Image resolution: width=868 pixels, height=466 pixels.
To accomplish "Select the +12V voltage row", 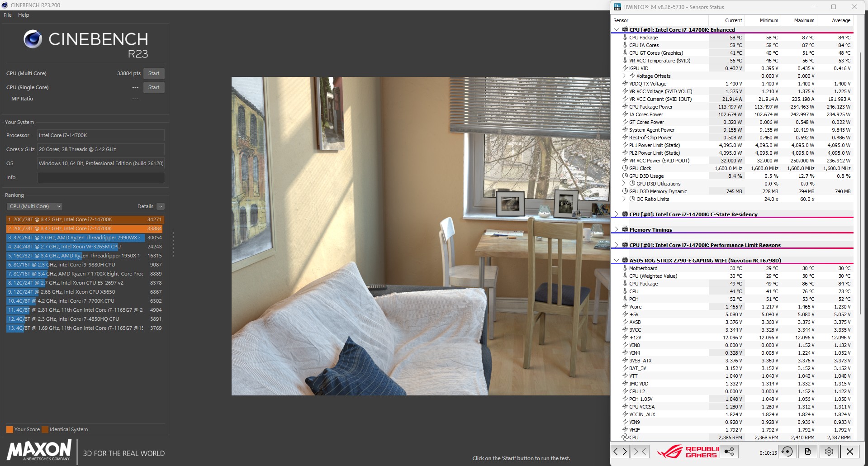I will tap(733, 338).
